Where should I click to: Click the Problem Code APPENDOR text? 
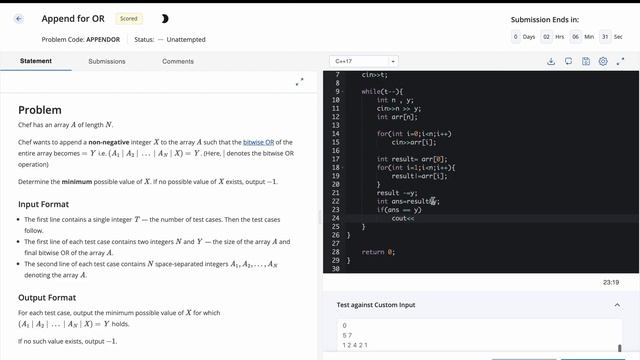click(x=81, y=40)
